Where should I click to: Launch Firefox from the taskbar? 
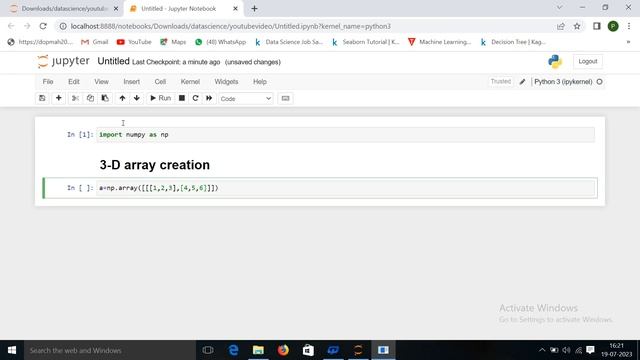(x=283, y=350)
